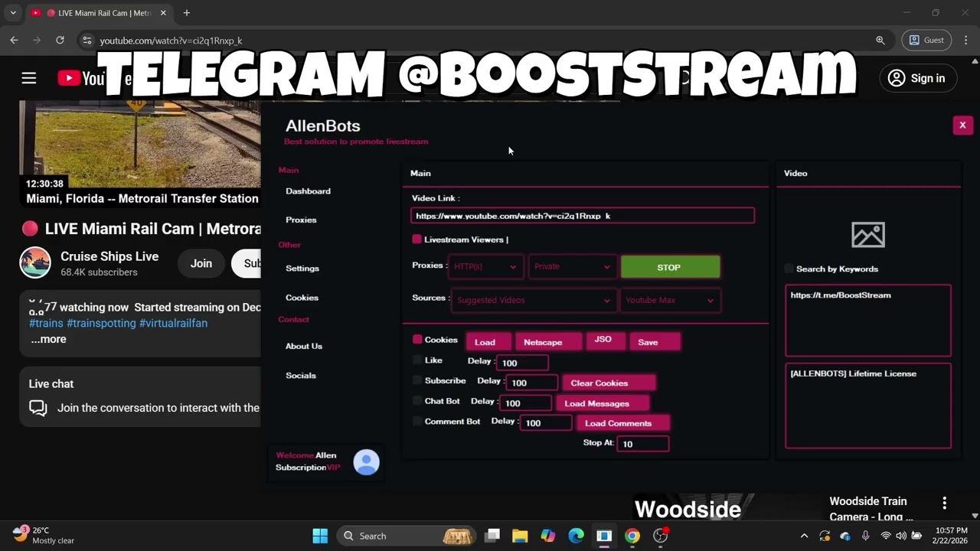
Task: Click the #trainspotting hashtag link
Action: [101, 323]
